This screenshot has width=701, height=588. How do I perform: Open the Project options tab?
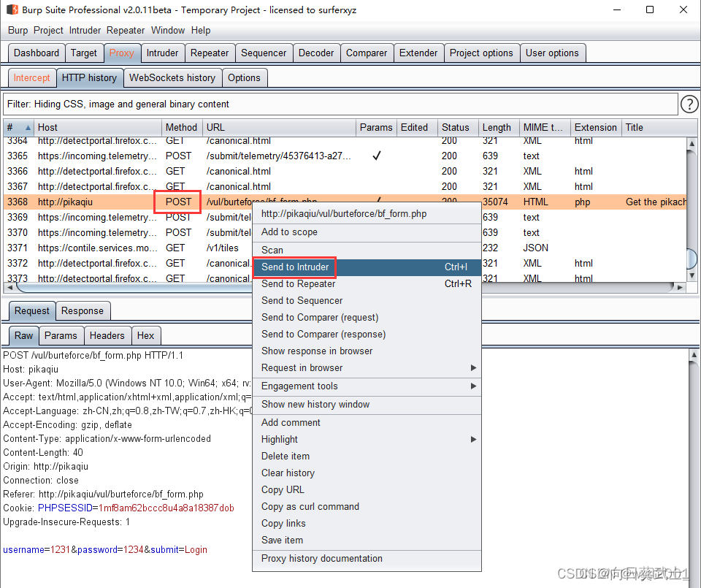(x=481, y=53)
